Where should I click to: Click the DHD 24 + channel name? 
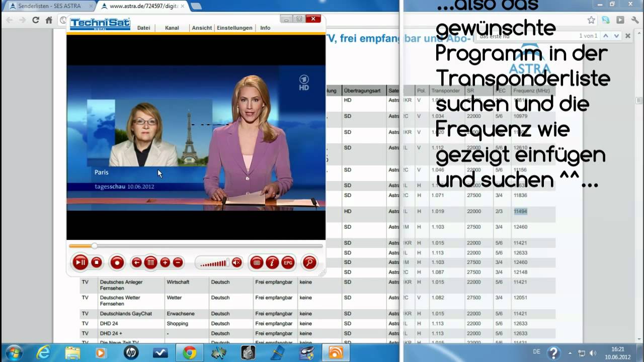point(111,333)
